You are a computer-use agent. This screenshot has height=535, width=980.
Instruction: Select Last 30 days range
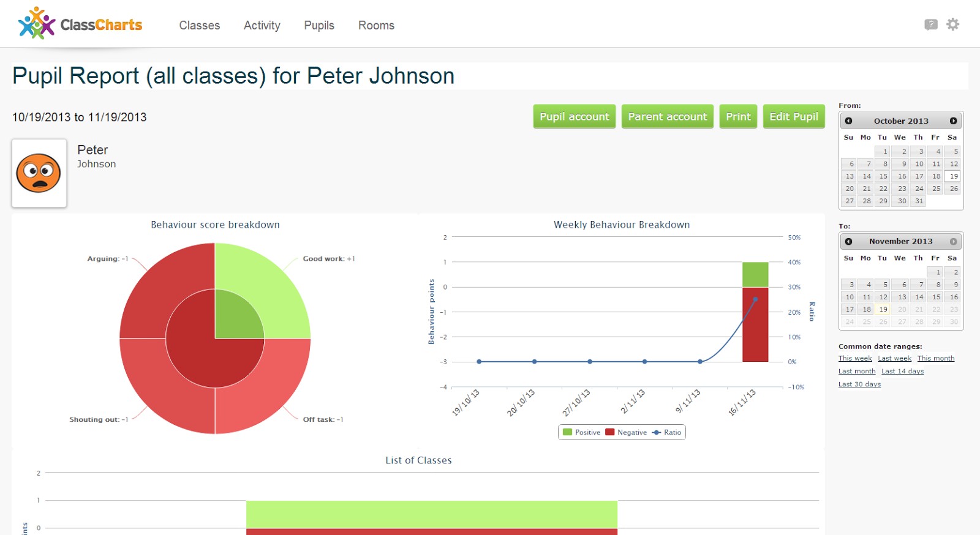point(859,384)
